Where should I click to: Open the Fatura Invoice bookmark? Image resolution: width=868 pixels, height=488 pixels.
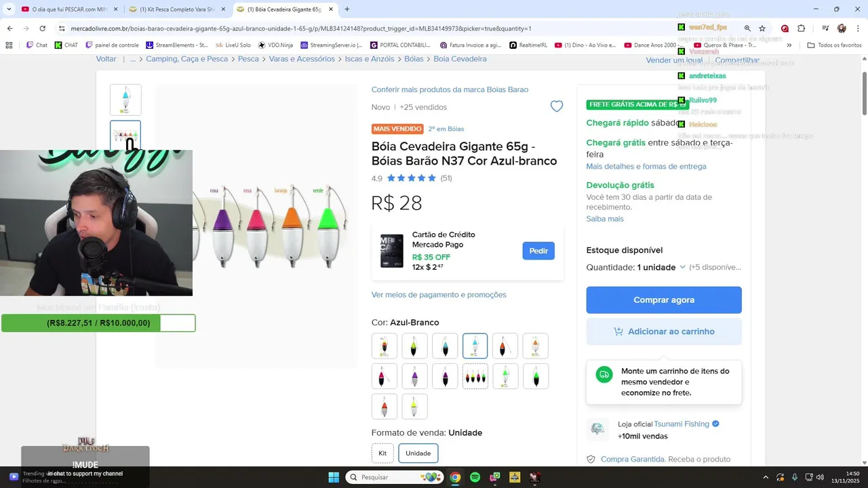pyautogui.click(x=471, y=45)
